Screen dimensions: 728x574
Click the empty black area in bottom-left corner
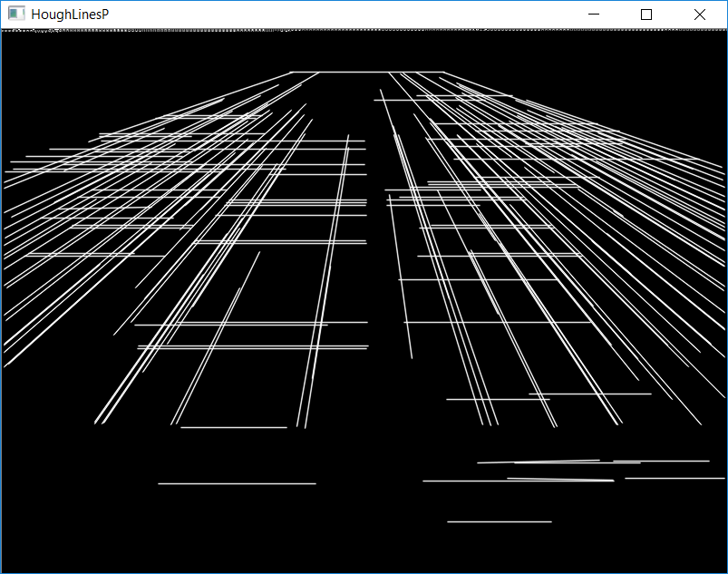point(54,535)
